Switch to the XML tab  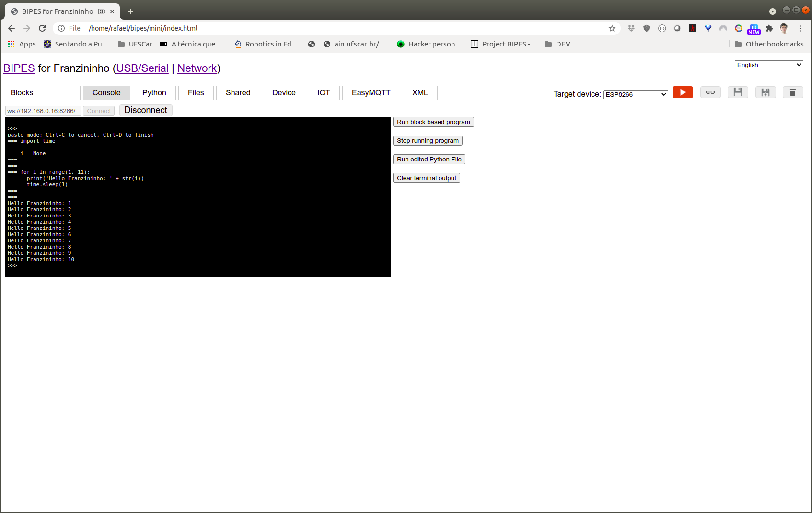(x=420, y=92)
